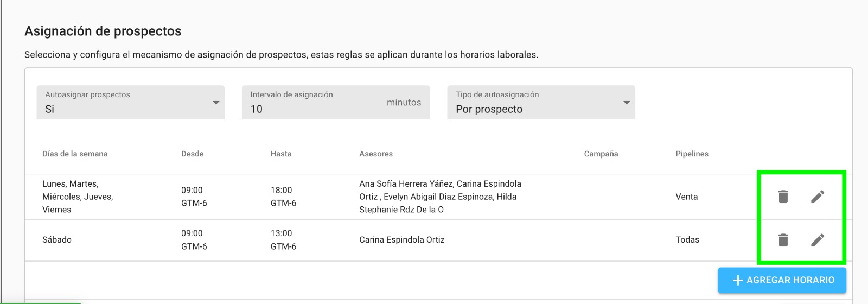
Task: Add a schedule with AGREGAR HORARIO button
Action: tap(782, 280)
